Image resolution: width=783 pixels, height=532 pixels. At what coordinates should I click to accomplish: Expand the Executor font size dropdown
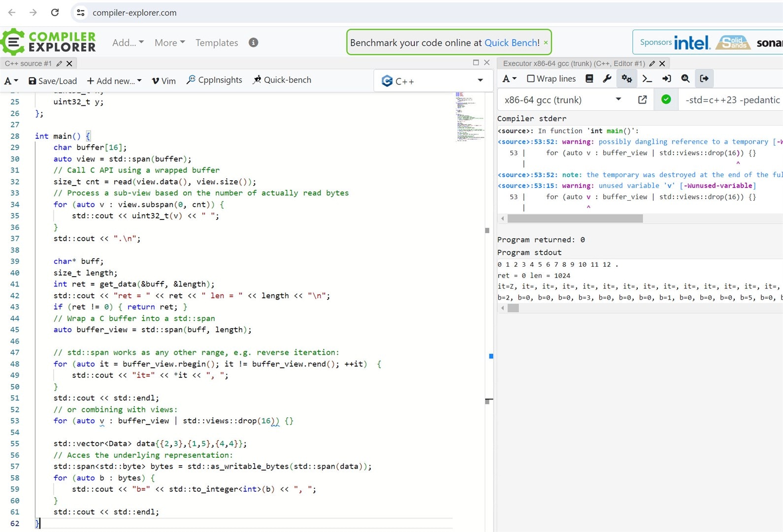(509, 79)
